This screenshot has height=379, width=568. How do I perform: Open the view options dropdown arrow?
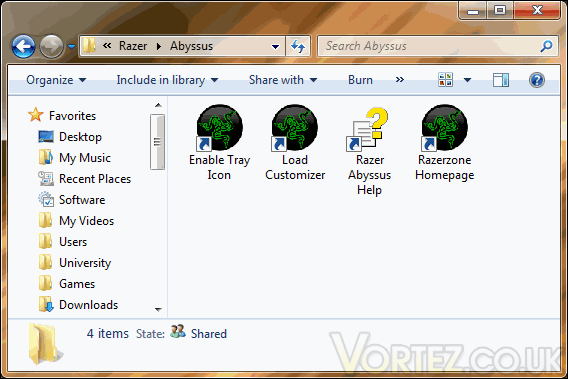[468, 80]
